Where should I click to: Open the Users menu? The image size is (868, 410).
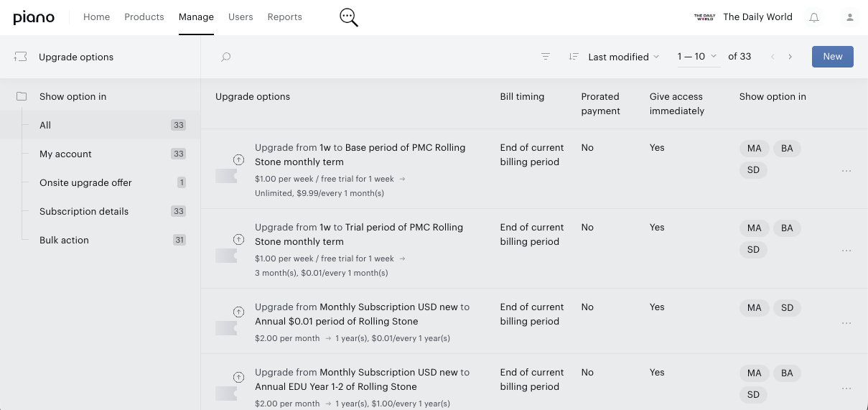tap(241, 17)
